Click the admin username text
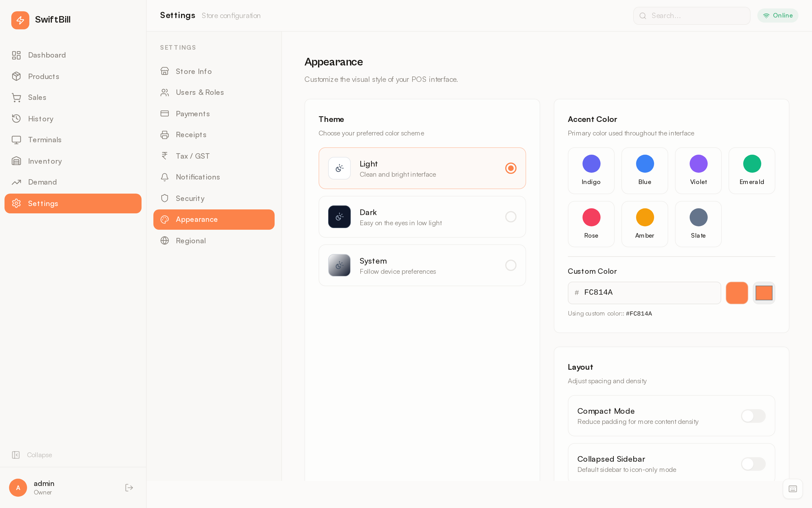Image resolution: width=812 pixels, height=508 pixels. 44,483
